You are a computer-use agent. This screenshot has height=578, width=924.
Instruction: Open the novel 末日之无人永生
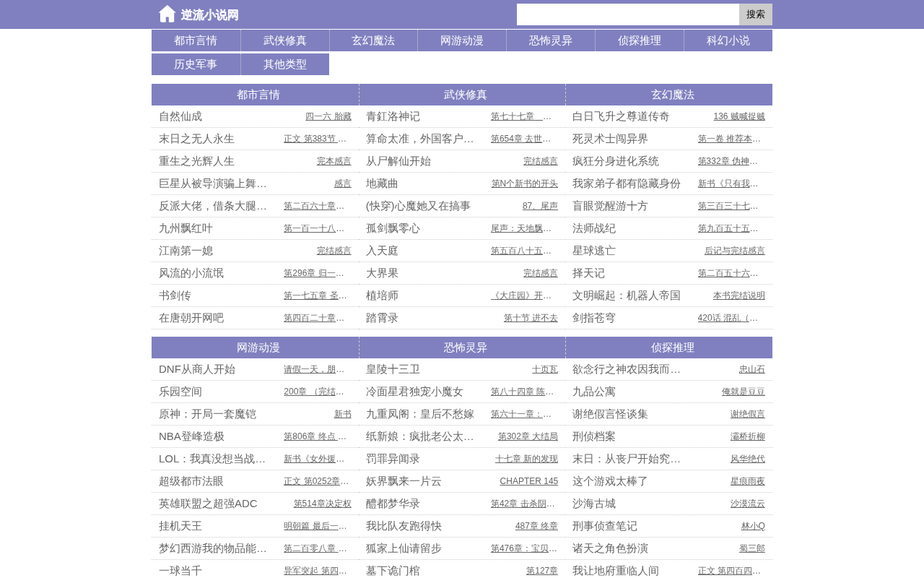[196, 139]
